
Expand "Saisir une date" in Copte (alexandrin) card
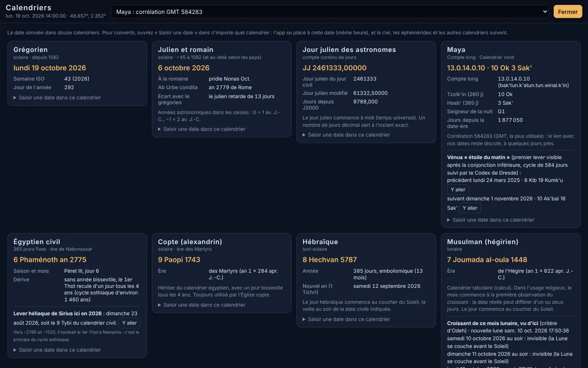(202, 305)
